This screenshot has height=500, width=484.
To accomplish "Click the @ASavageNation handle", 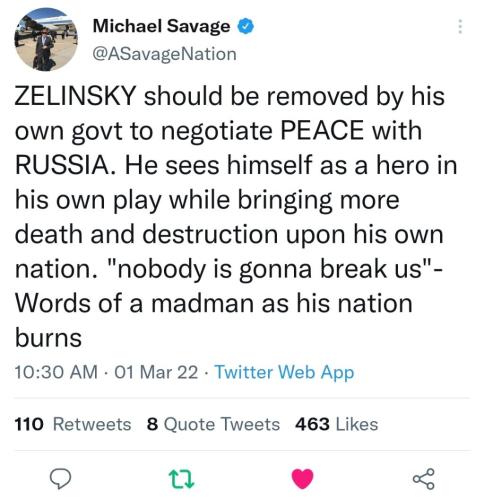I will [164, 54].
